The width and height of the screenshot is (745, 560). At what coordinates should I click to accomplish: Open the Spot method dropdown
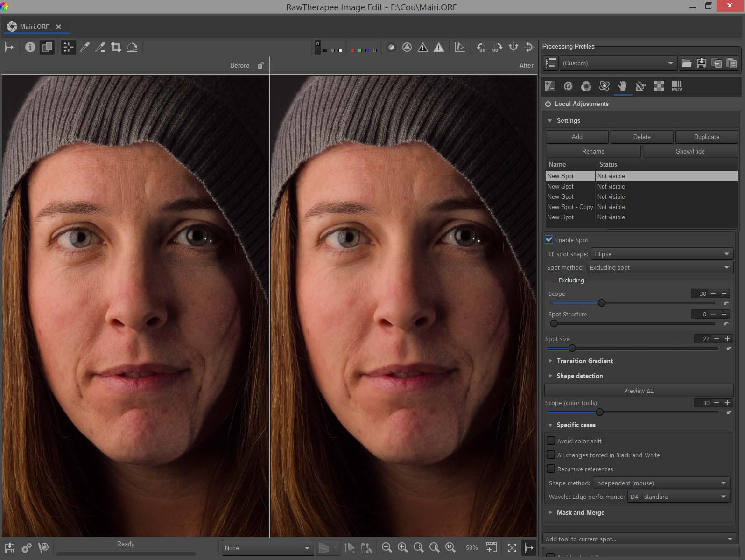pyautogui.click(x=659, y=267)
